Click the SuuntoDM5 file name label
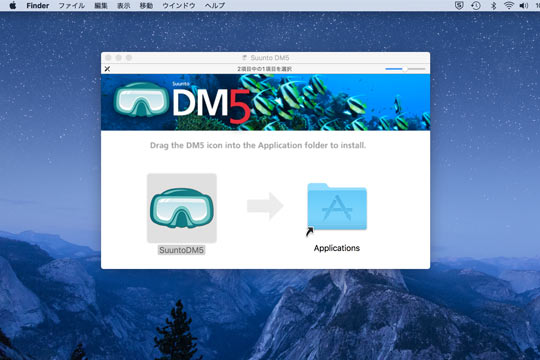 [181, 250]
